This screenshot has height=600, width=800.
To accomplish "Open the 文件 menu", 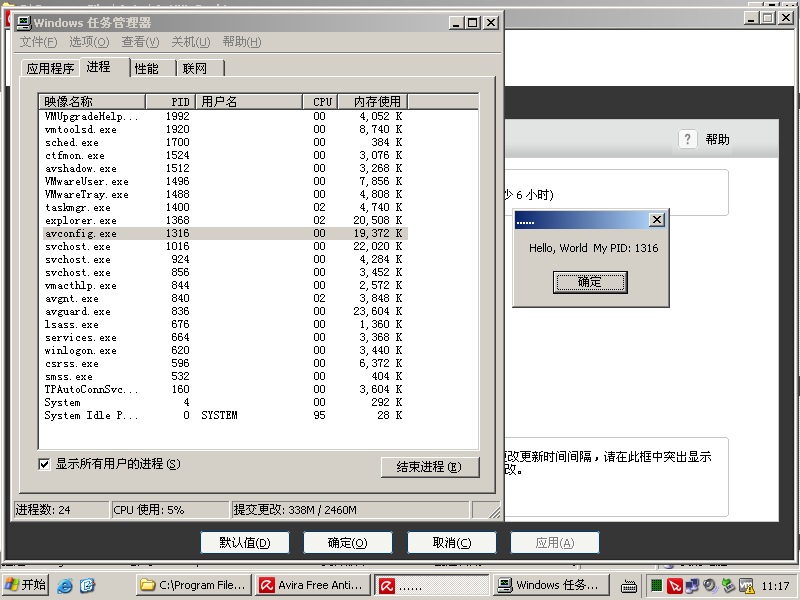I will 33,44.
